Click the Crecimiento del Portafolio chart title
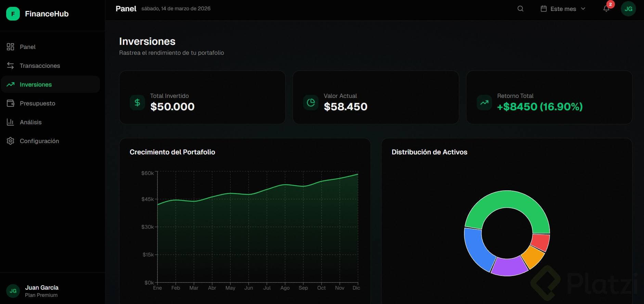 coord(172,152)
